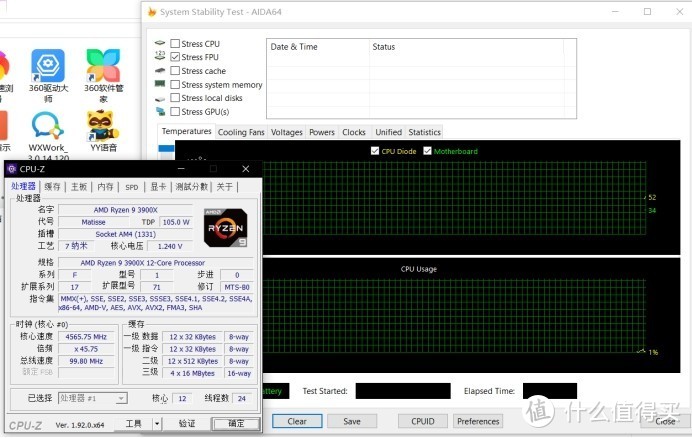Launch the WXWork desktop icon
Viewport: 692px width, 438px height.
(x=48, y=136)
